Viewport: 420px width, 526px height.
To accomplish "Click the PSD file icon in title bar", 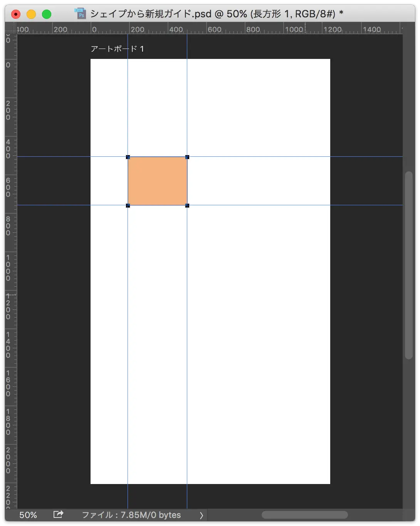I will point(80,14).
